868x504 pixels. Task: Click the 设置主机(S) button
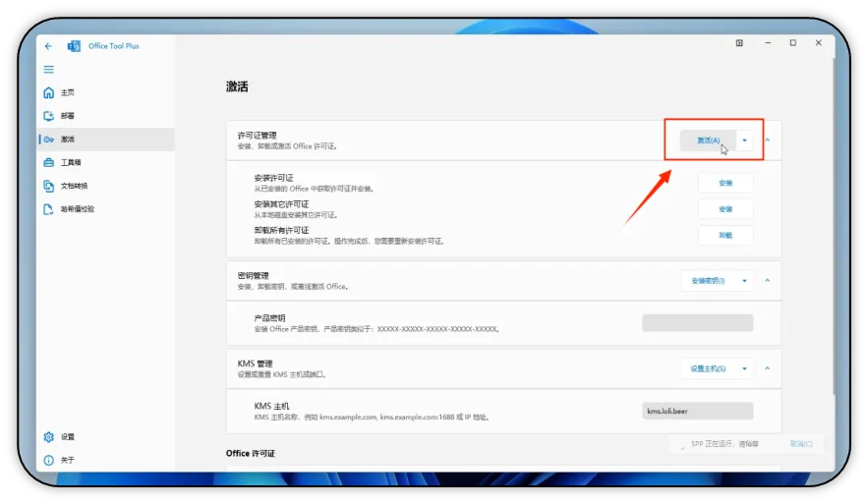coord(708,369)
